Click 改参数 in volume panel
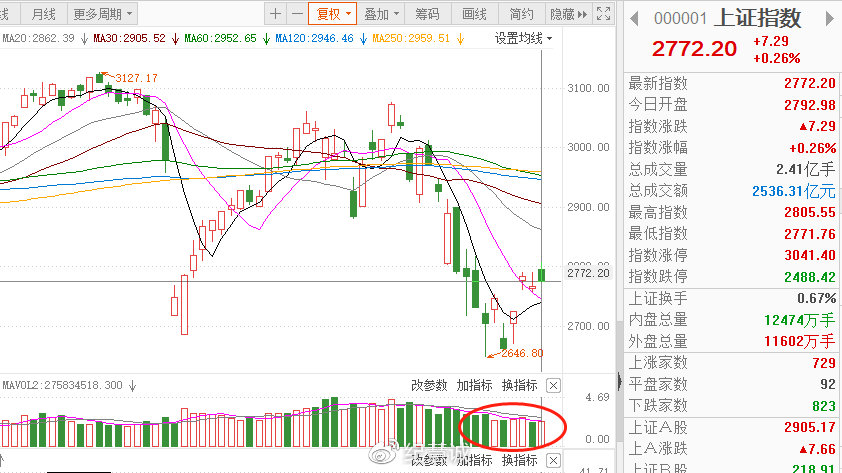Screen dimensions: 842x473 [x=429, y=385]
